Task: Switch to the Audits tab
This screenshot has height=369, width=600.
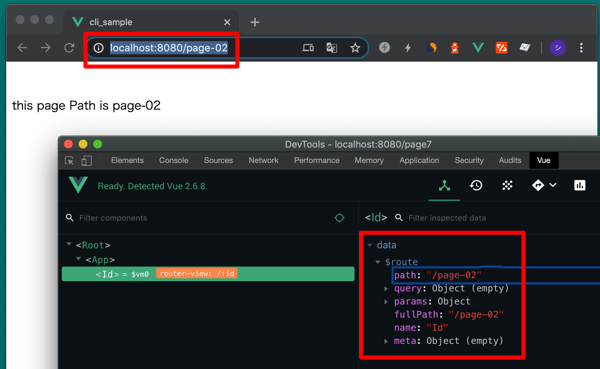Action: 510,160
